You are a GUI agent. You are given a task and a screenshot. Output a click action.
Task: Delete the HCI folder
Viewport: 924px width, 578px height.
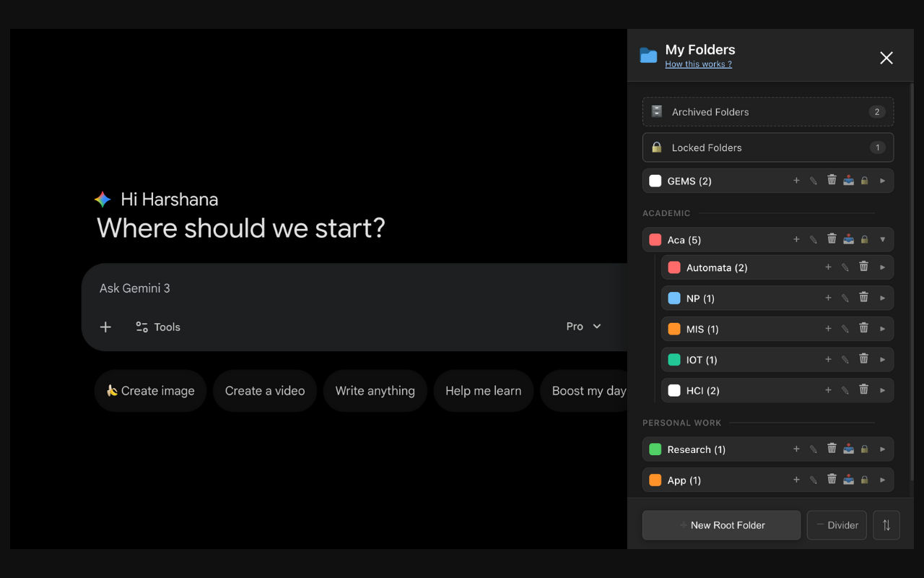pyautogui.click(x=863, y=389)
